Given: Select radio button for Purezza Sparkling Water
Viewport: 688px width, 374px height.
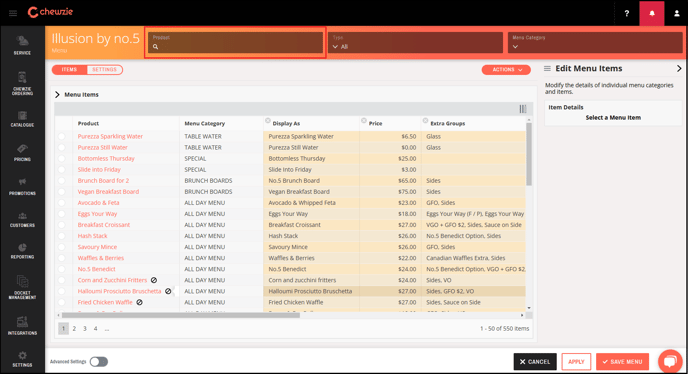Looking at the screenshot, I should [x=61, y=137].
